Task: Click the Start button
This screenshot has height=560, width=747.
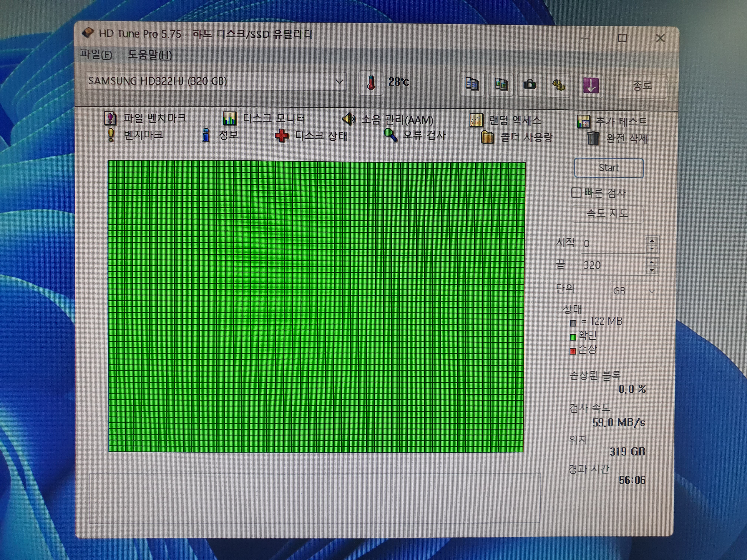Action: click(x=609, y=168)
